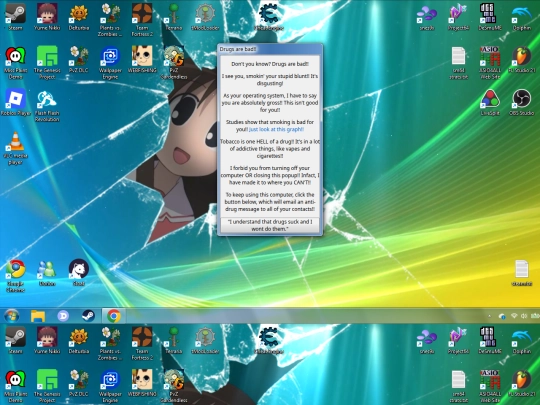Open Discord from the taskbar
The width and height of the screenshot is (540, 405).
tap(63, 315)
